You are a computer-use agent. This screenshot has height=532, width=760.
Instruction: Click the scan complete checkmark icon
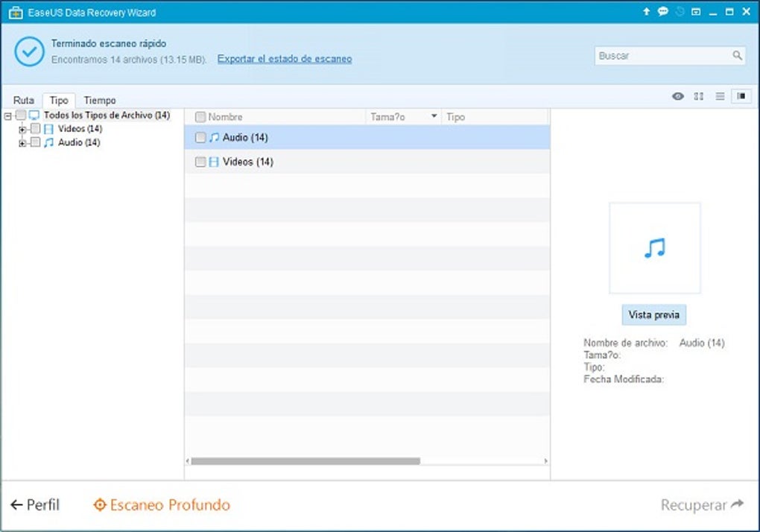[30, 51]
